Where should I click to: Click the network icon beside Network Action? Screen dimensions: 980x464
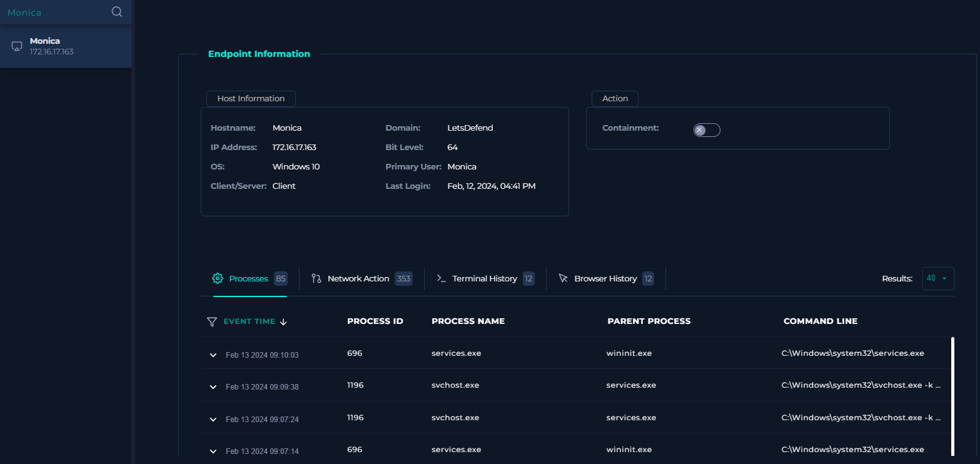316,278
